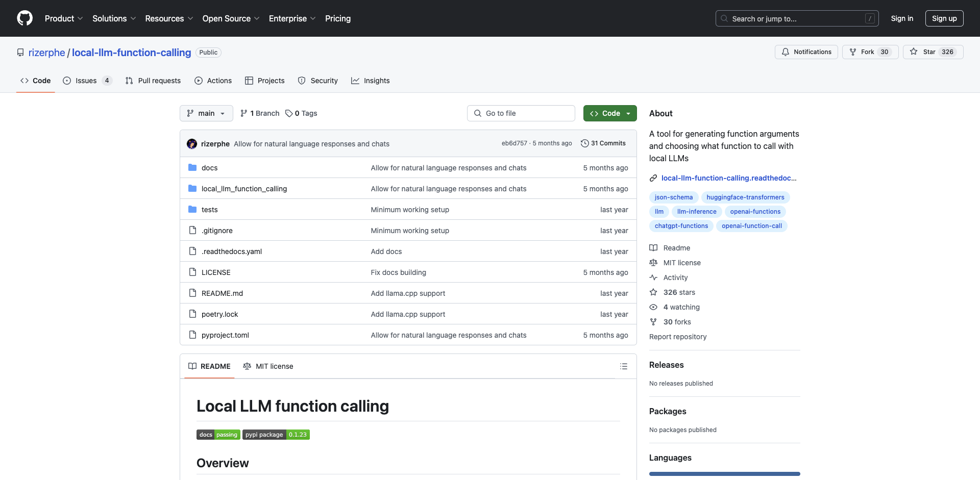Click the huggingface-transformers topic tag
The height and width of the screenshot is (480, 980).
coord(745,197)
